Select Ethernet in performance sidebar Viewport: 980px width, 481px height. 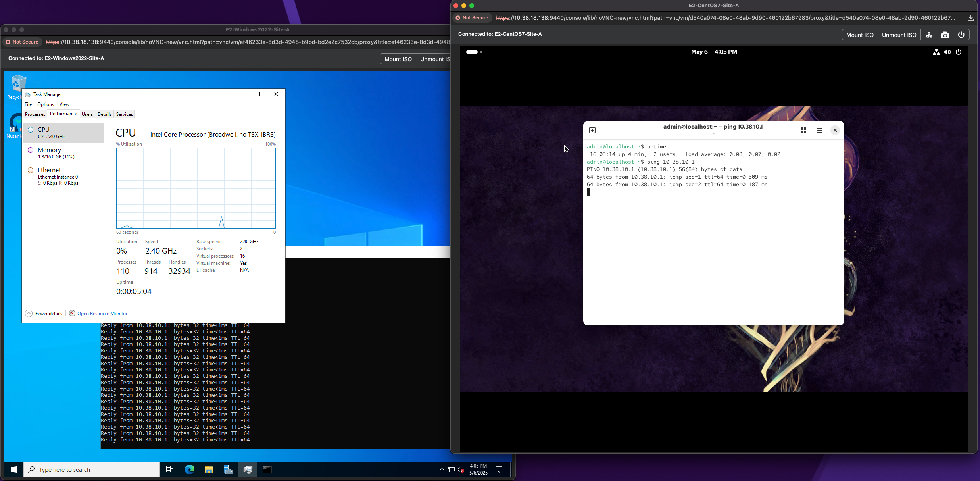64,176
